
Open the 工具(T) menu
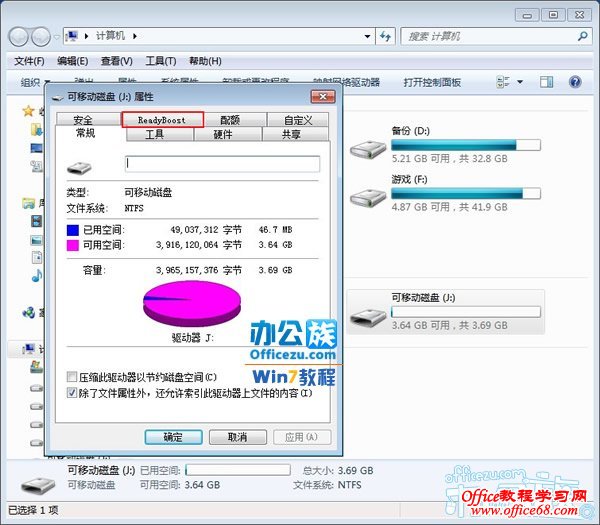[x=161, y=61]
